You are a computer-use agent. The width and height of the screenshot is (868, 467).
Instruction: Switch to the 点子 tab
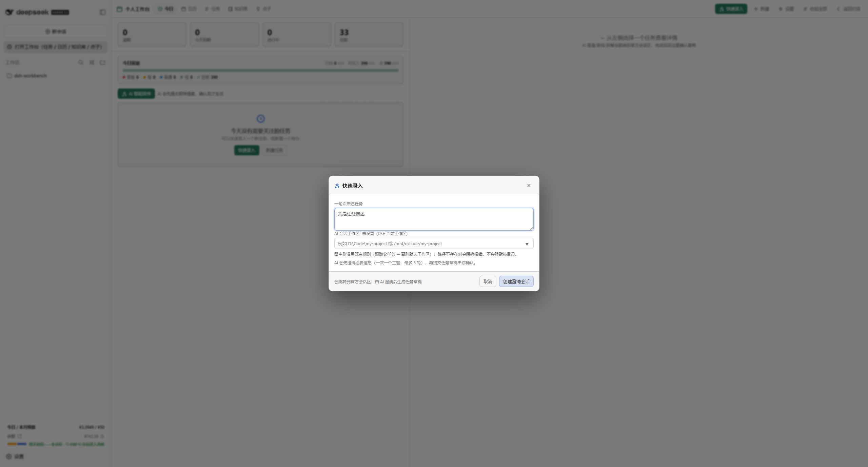pyautogui.click(x=263, y=9)
